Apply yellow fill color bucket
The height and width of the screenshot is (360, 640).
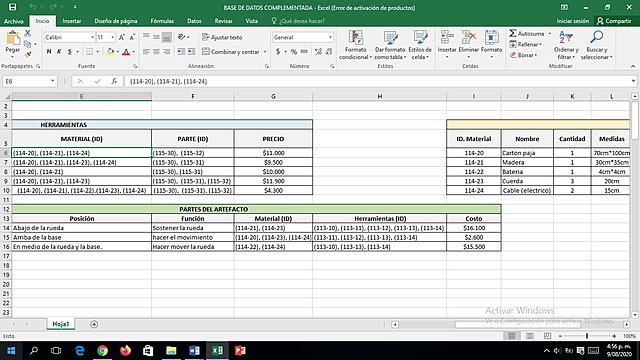pyautogui.click(x=110, y=52)
